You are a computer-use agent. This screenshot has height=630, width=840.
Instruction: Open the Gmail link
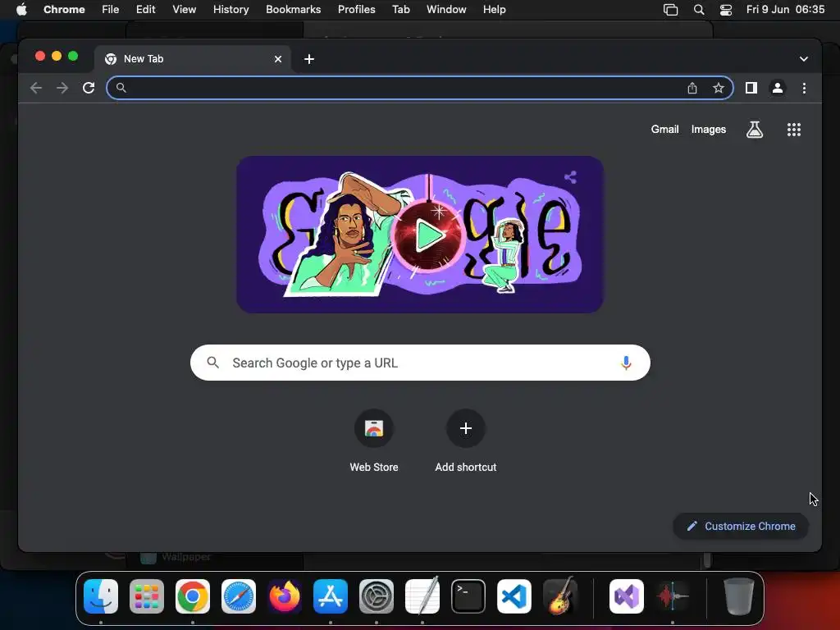click(664, 129)
